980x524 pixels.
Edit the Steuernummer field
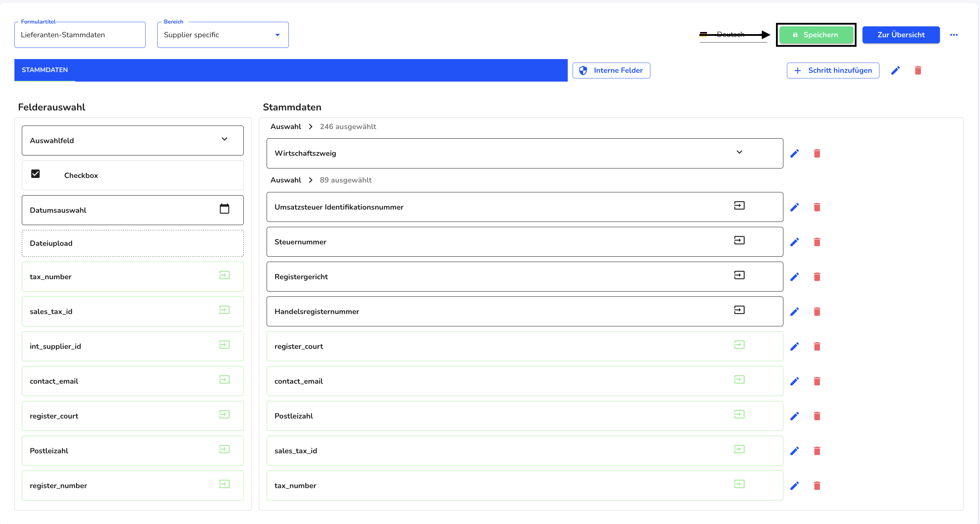794,242
